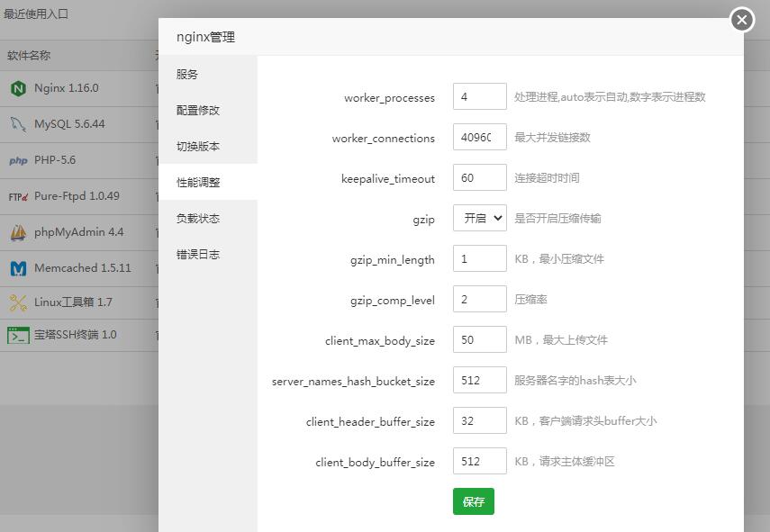
Task: Click the nginx管理 dialog title
Action: (205, 37)
